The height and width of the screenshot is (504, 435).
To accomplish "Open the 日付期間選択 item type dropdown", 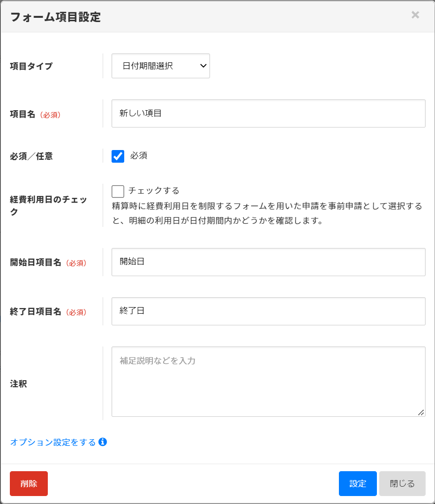I will point(160,66).
